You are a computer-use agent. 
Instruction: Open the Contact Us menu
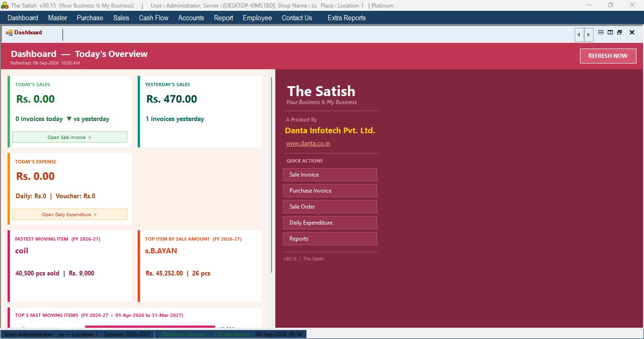pyautogui.click(x=297, y=18)
